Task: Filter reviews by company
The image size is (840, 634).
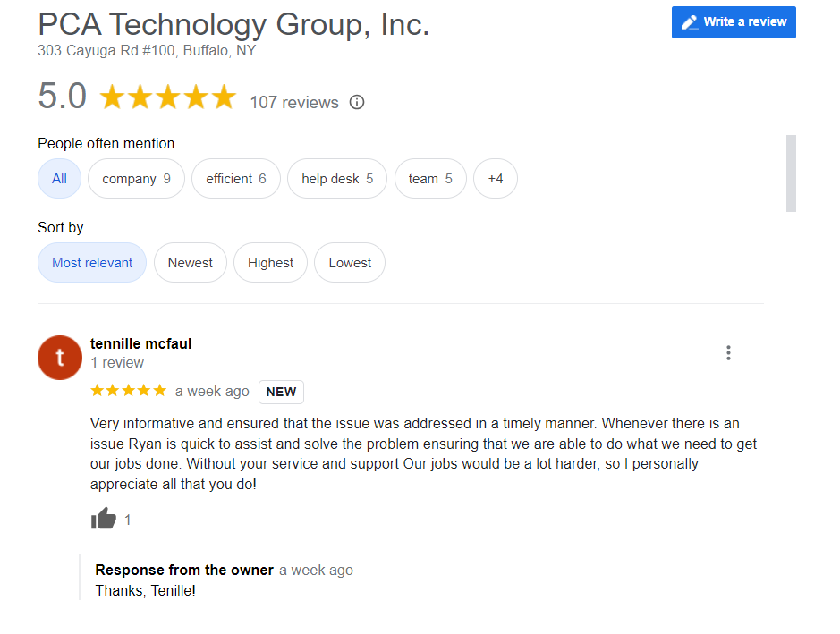Action: [137, 179]
